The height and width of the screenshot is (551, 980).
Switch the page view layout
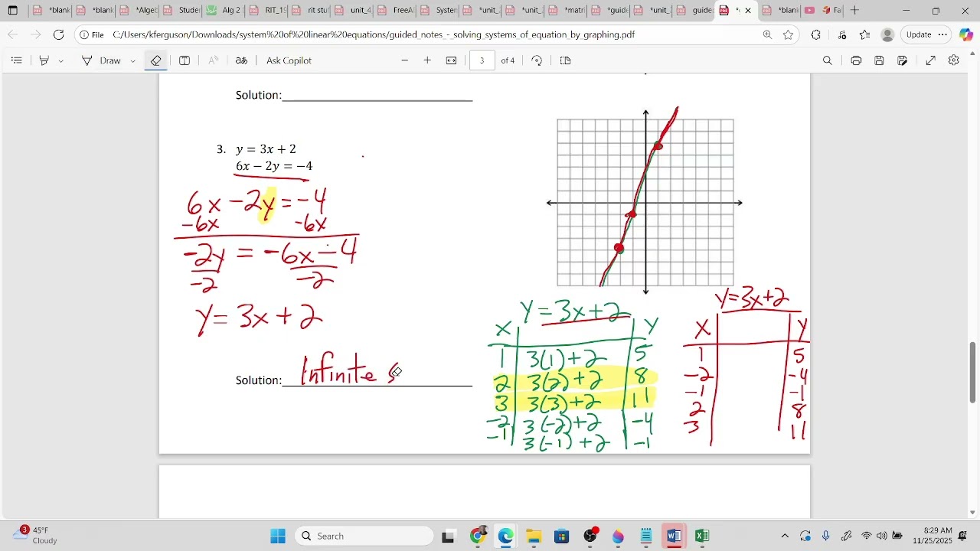click(566, 60)
